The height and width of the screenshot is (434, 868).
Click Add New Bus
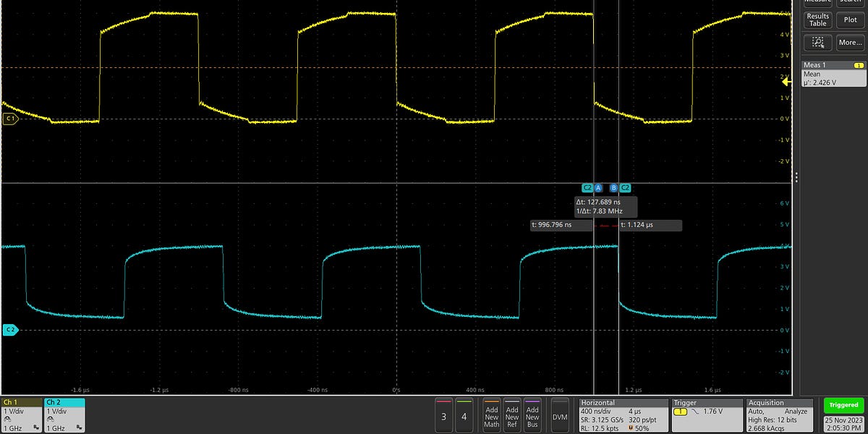click(x=532, y=416)
